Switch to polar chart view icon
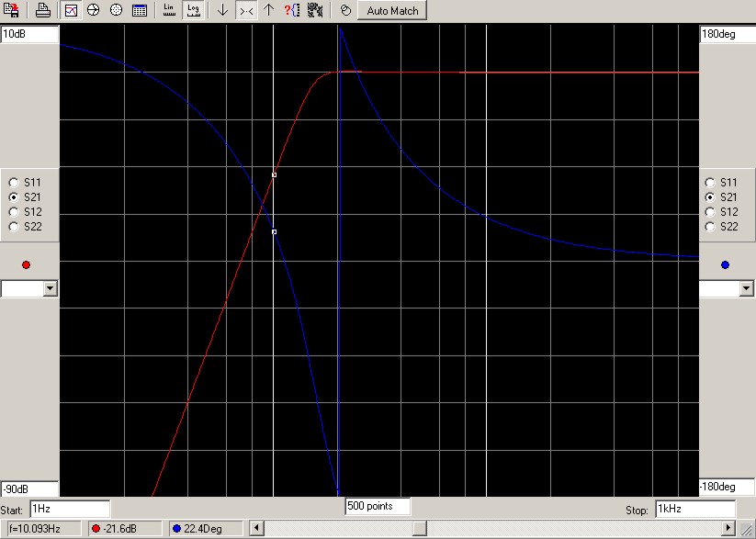Image resolution: width=756 pixels, height=539 pixels. click(116, 10)
